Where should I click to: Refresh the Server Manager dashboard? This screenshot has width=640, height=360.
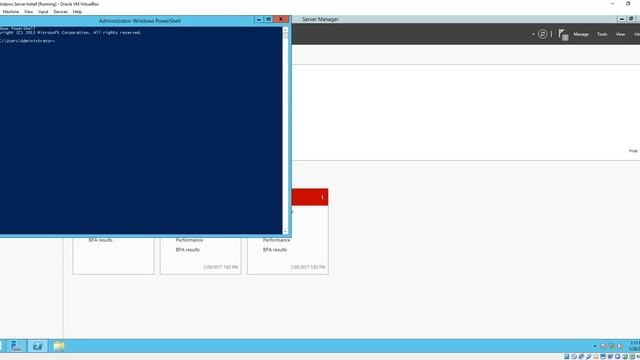(542, 34)
